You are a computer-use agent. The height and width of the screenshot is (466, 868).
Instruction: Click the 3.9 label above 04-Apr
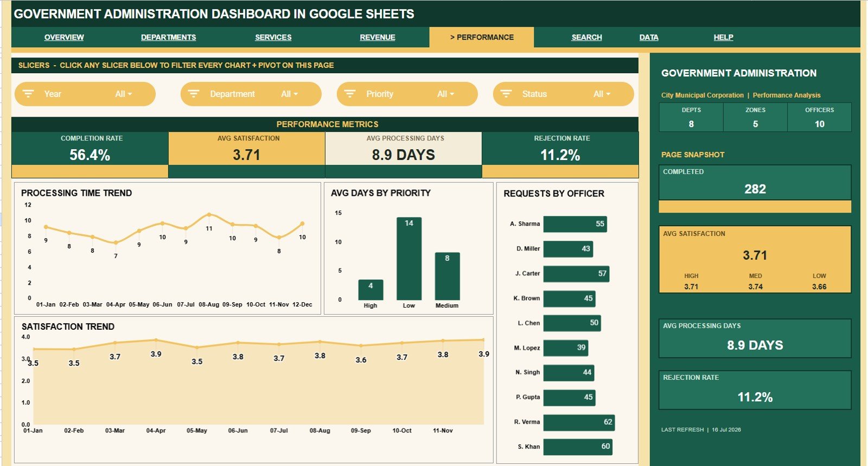click(x=156, y=354)
